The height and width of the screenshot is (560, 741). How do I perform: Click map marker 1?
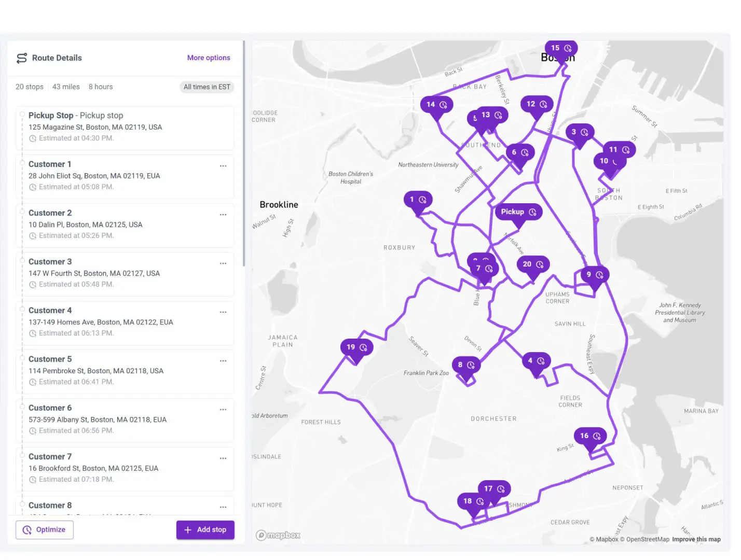418,200
